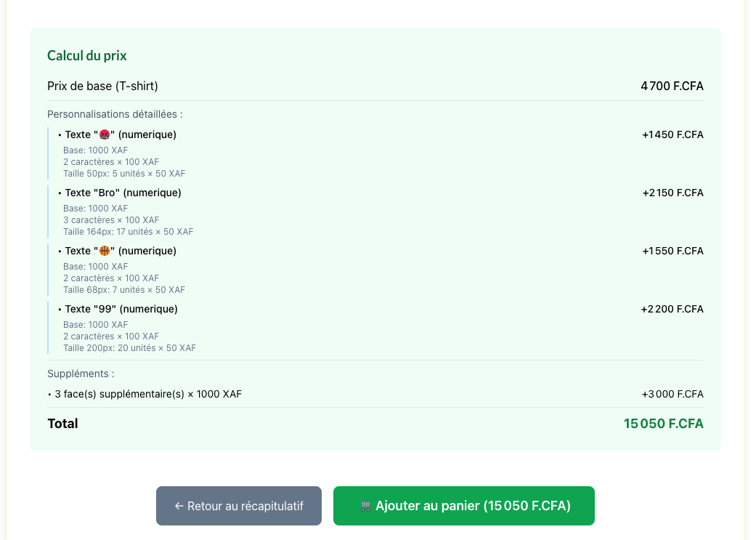Click the 4 700 F.CFA base price

click(672, 86)
